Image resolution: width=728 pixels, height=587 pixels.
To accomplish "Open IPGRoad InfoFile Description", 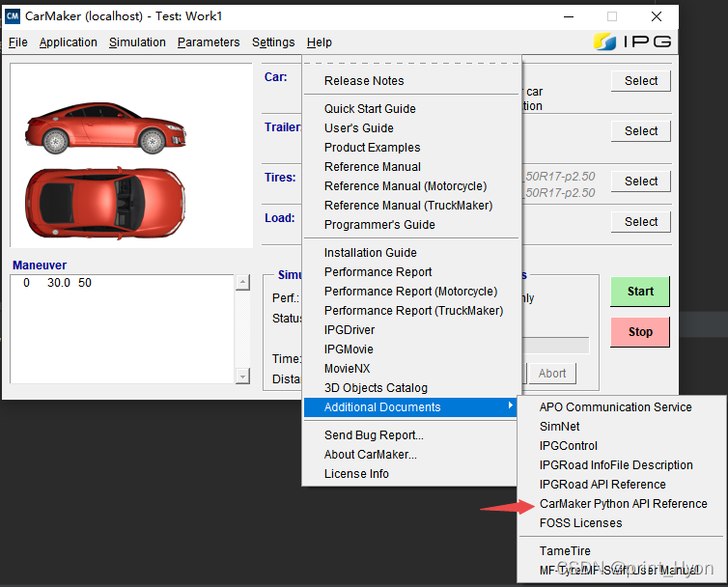I will coord(621,465).
